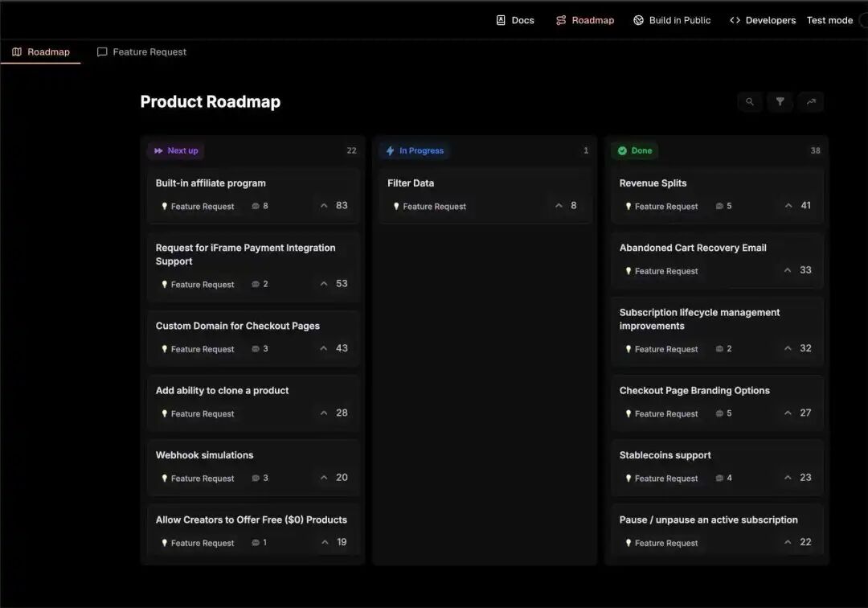Click comment bubble on Checkout Page Branding Options
Image resolution: width=868 pixels, height=608 pixels.
coord(719,413)
